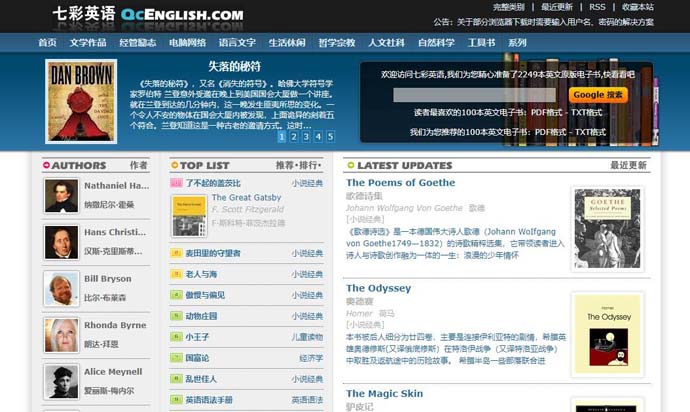Open TXT格式 link for recommended 100 books
The width and height of the screenshot is (690, 412).
click(x=591, y=132)
